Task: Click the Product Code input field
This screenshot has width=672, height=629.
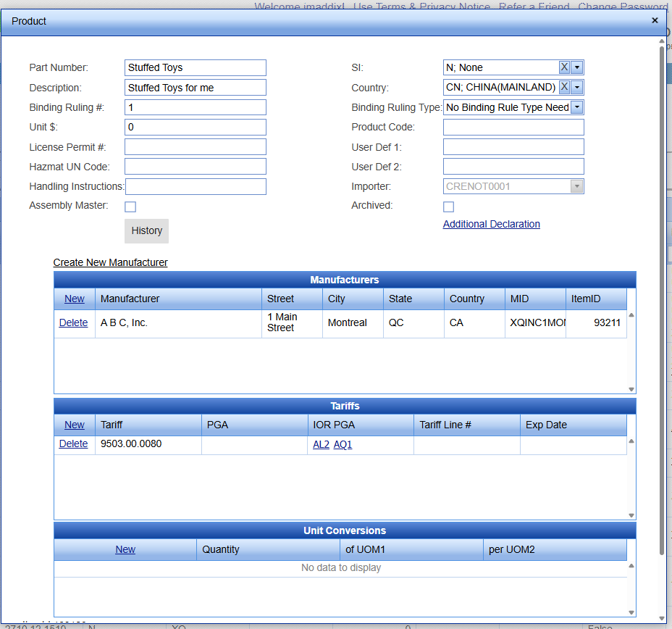Action: pos(513,128)
